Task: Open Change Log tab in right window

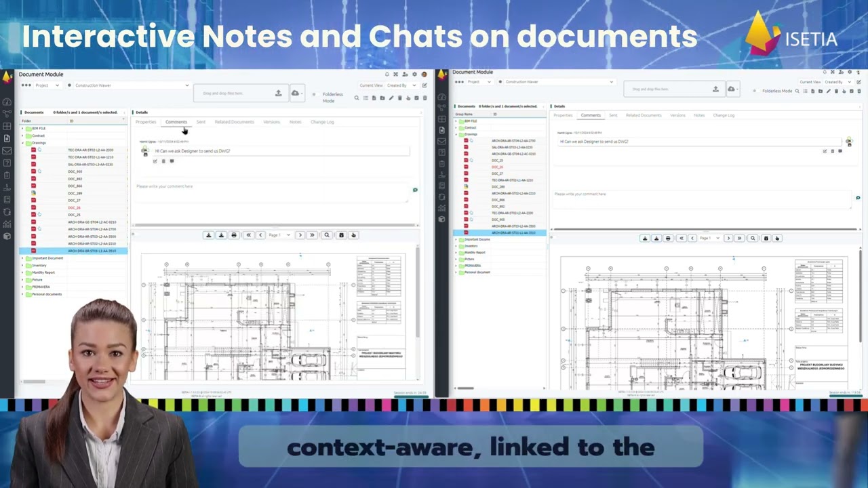Action: click(724, 115)
